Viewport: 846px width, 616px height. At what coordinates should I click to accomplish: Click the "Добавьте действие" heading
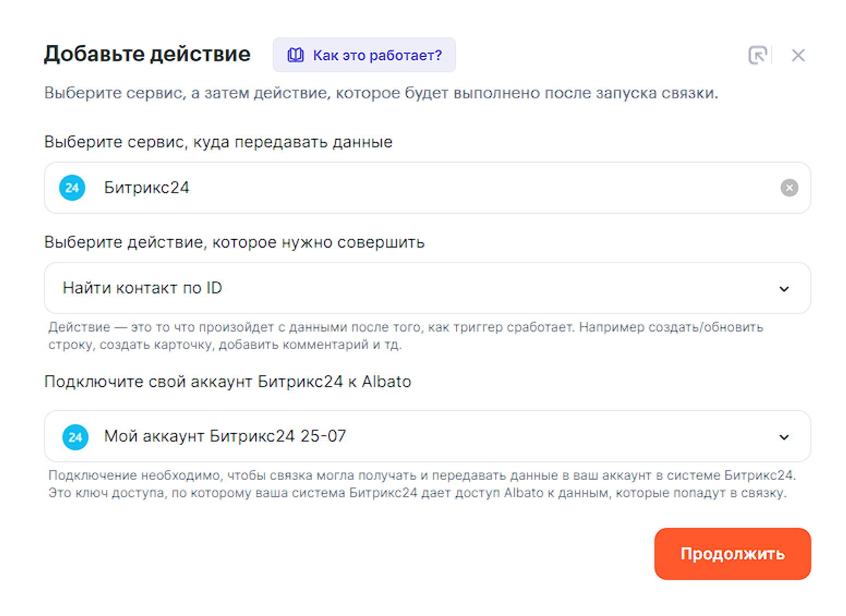point(147,54)
